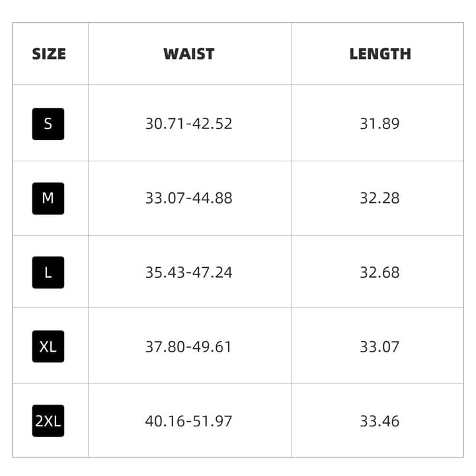Click the 2XL size badge
Image resolution: width=476 pixels, height=476 pixels.
tap(48, 421)
